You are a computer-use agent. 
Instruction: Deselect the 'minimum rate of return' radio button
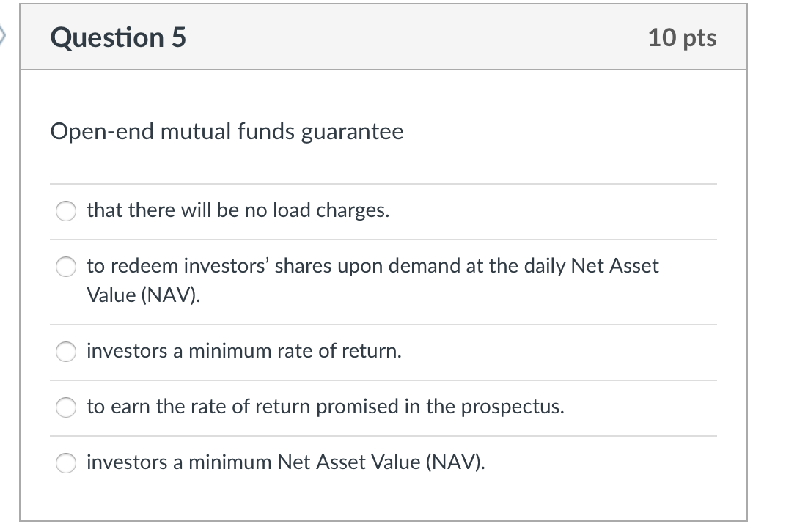65,352
